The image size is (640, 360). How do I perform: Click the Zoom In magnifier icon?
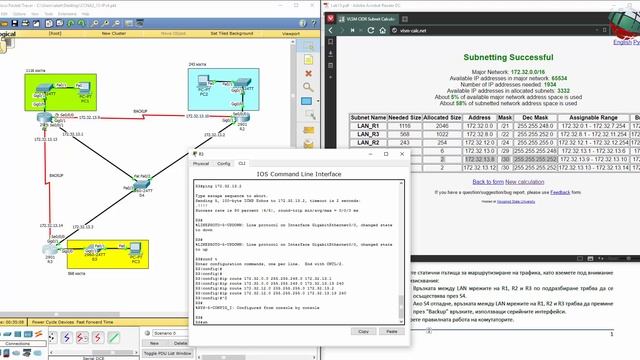[94, 23]
